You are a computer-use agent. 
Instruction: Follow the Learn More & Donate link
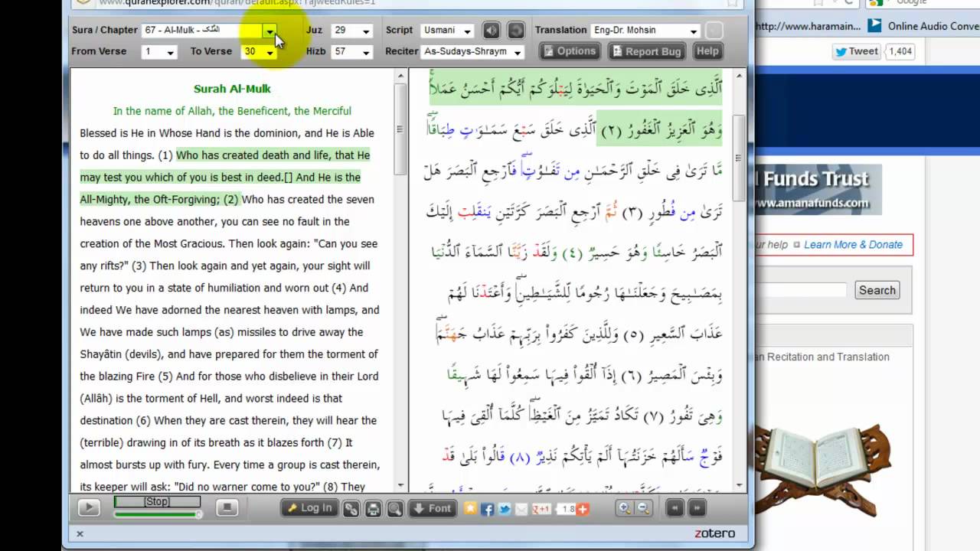[x=853, y=245]
